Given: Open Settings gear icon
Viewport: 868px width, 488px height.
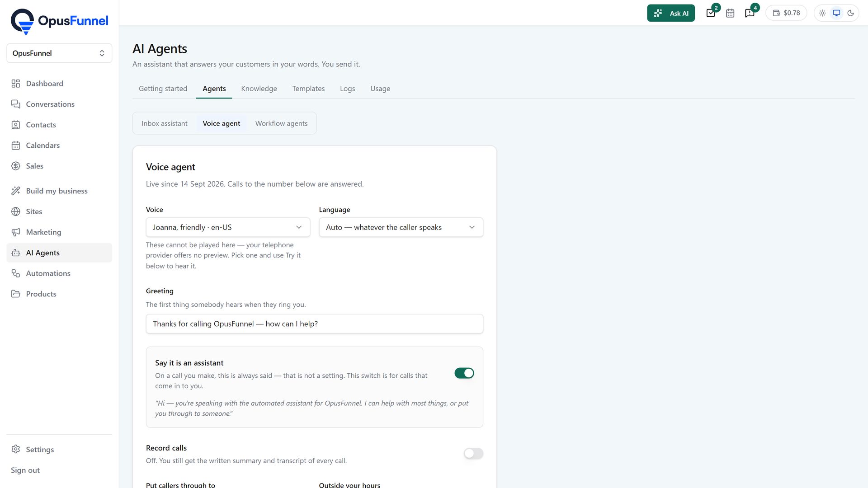Looking at the screenshot, I should point(16,449).
